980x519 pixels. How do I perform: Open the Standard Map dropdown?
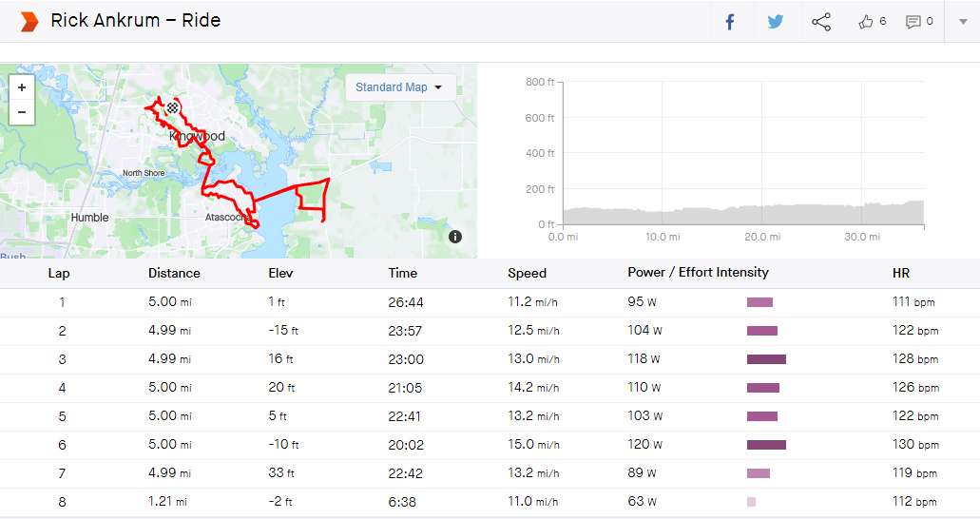click(x=400, y=87)
